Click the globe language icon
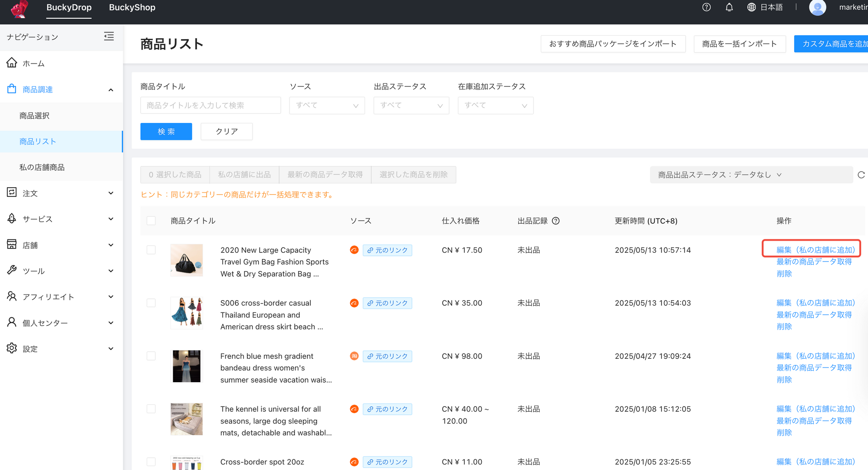The height and width of the screenshot is (470, 868). pyautogui.click(x=752, y=7)
